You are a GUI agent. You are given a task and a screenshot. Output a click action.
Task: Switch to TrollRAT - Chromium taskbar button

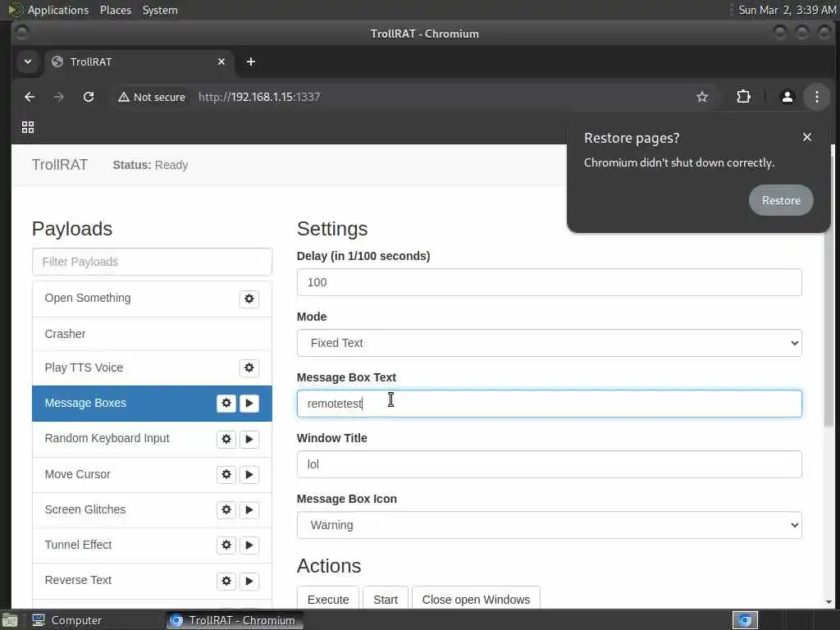[x=234, y=620]
